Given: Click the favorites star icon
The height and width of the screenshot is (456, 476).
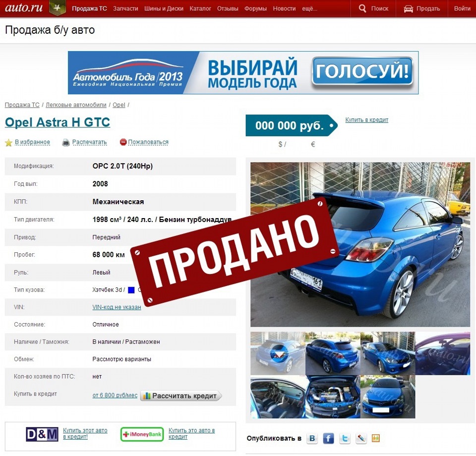Looking at the screenshot, I should tap(8, 142).
